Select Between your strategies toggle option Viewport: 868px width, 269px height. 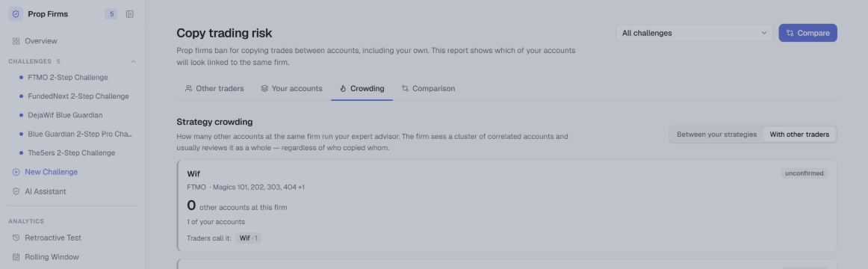(x=716, y=134)
